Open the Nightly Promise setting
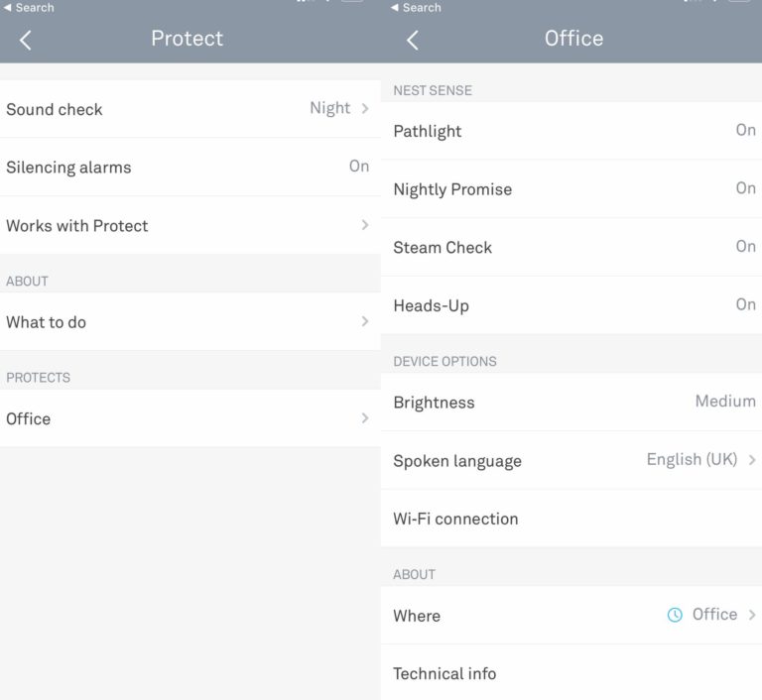The height and width of the screenshot is (700, 762). [x=571, y=189]
